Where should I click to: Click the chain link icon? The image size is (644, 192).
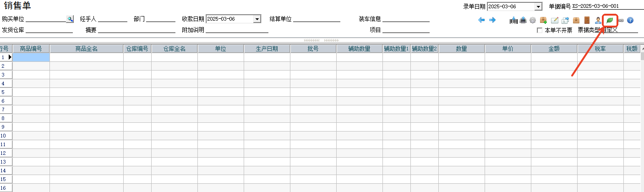click(621, 20)
